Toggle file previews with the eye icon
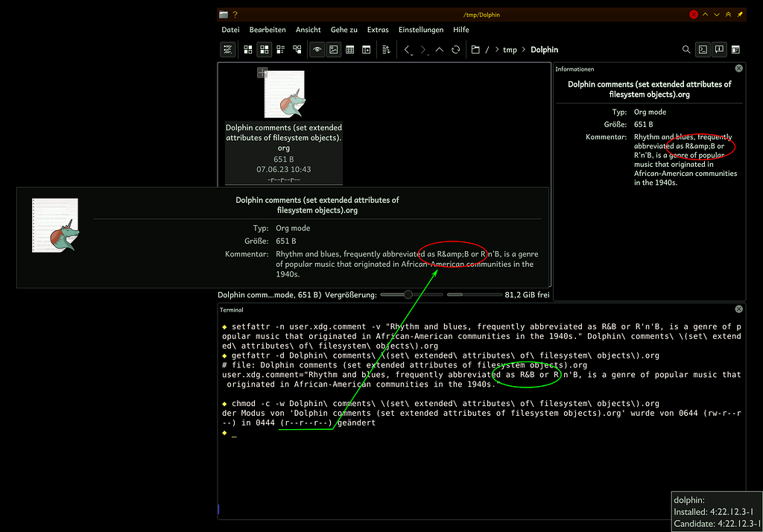 [x=317, y=49]
